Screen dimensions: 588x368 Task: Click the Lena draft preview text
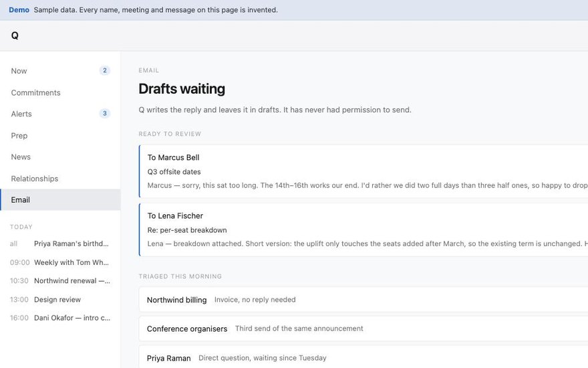tap(367, 244)
